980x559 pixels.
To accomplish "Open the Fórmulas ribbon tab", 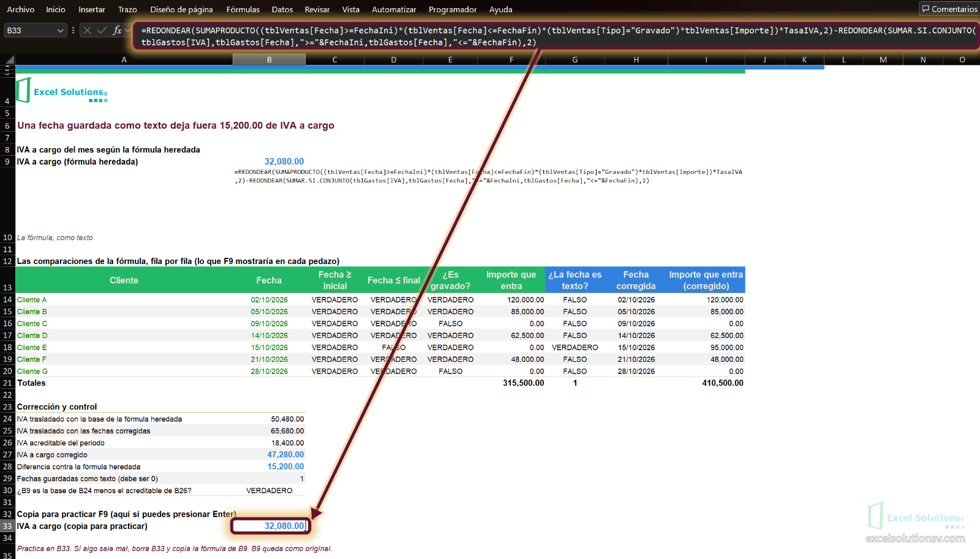I will pos(243,9).
